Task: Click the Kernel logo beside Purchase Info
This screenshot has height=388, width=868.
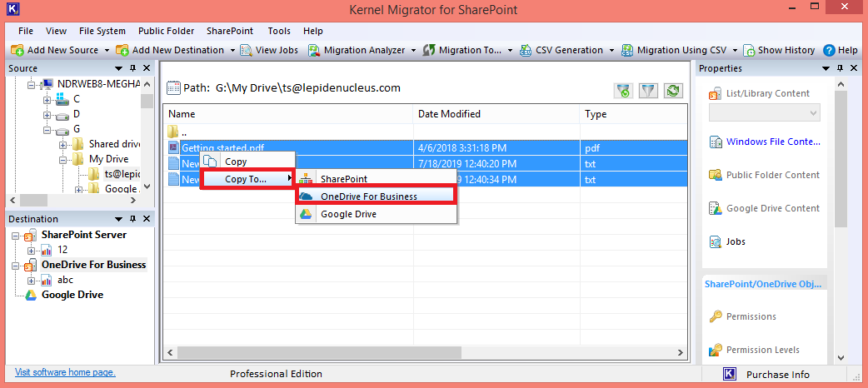Action: tap(729, 374)
